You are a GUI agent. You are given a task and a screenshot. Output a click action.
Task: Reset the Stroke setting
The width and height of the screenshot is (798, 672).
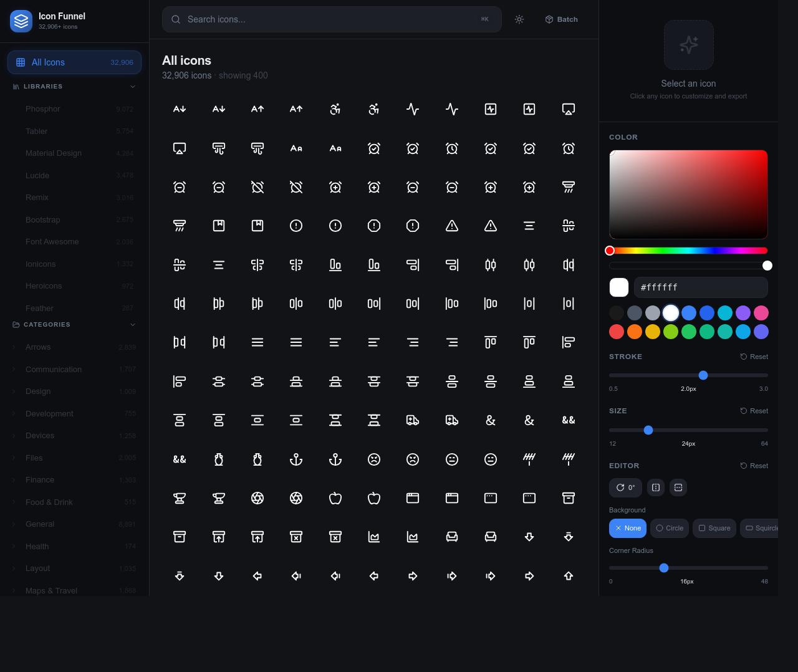[754, 357]
